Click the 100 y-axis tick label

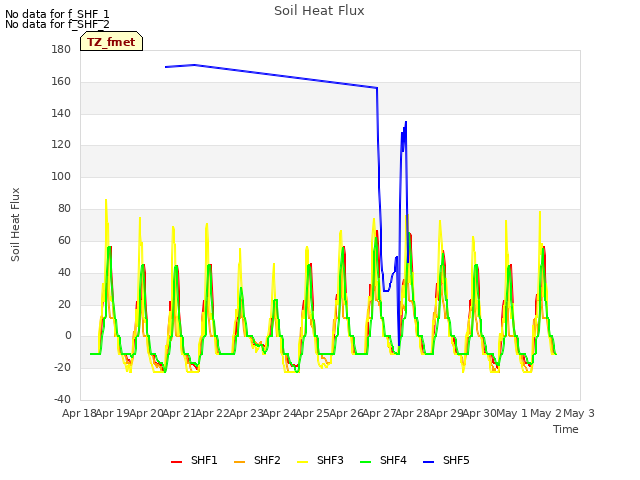61,176
